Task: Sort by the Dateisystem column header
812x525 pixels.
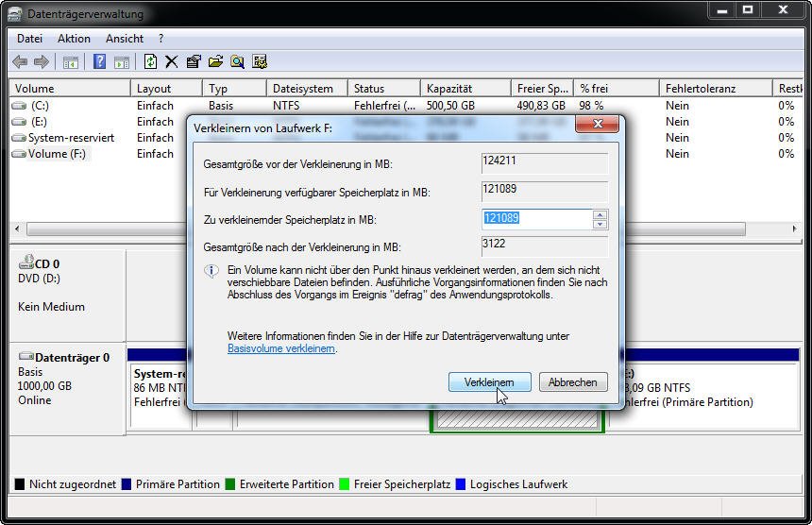Action: [x=307, y=89]
